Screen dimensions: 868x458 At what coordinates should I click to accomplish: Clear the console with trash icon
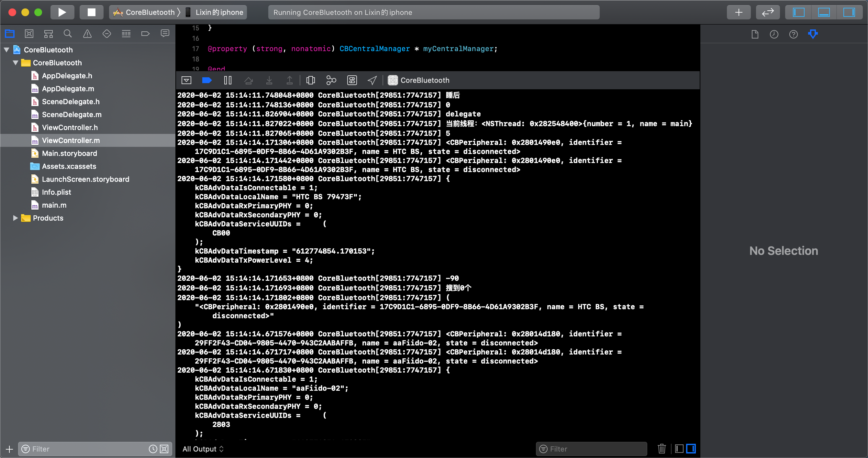click(662, 449)
